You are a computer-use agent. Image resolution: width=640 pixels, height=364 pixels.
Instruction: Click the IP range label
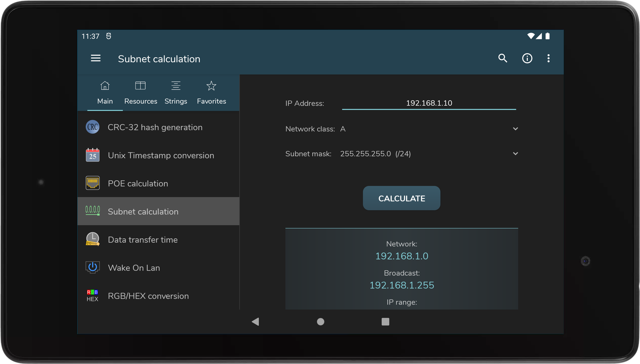pyautogui.click(x=402, y=302)
